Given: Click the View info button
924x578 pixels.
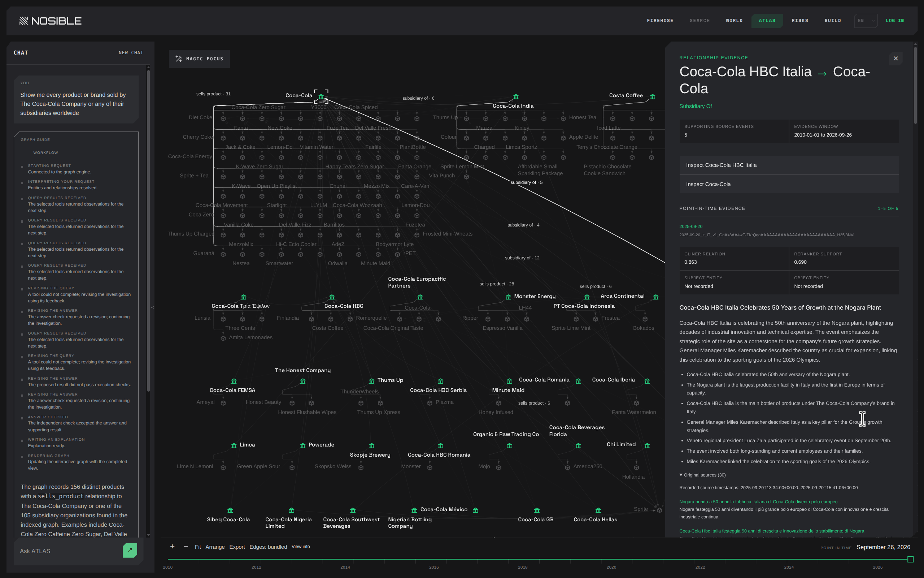Looking at the screenshot, I should click(x=301, y=547).
